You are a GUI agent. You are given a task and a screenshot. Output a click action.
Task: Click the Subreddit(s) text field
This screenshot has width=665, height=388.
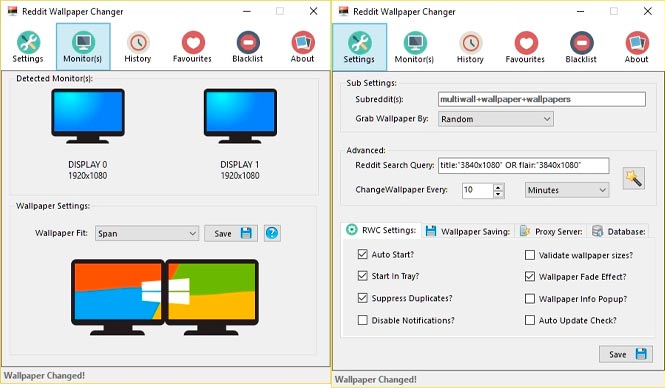[x=542, y=99]
